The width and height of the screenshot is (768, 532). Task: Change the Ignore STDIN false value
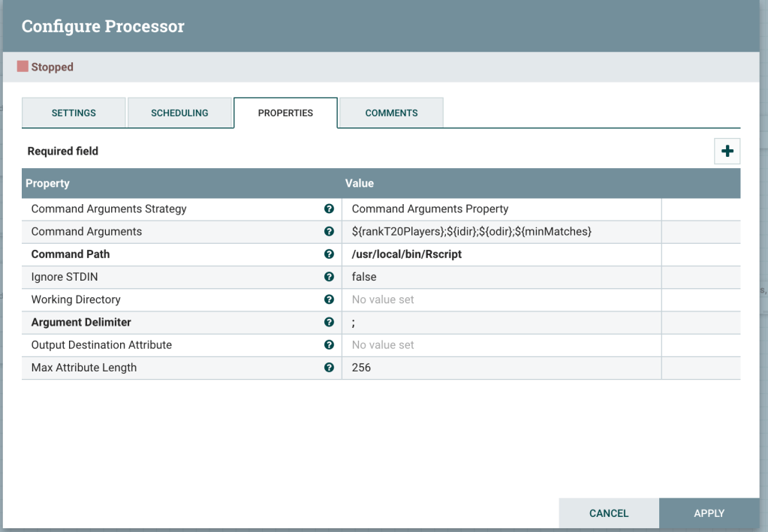coord(501,277)
